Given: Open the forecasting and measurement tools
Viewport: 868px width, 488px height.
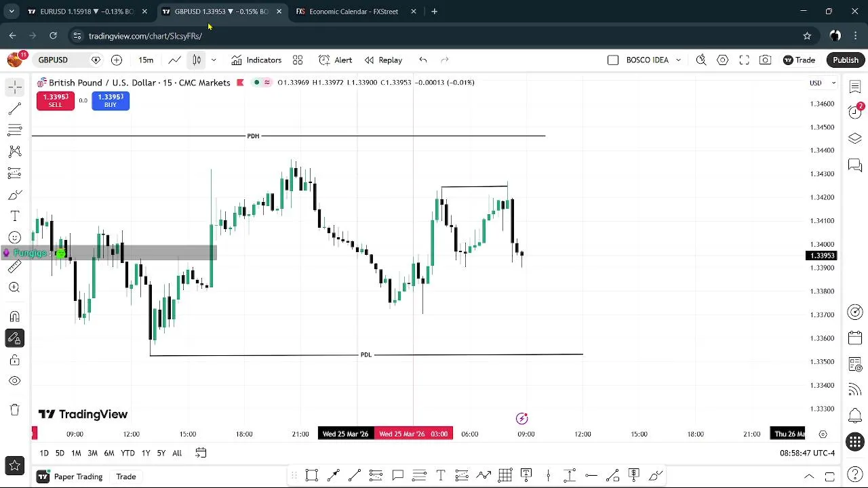Looking at the screenshot, I should tap(15, 174).
